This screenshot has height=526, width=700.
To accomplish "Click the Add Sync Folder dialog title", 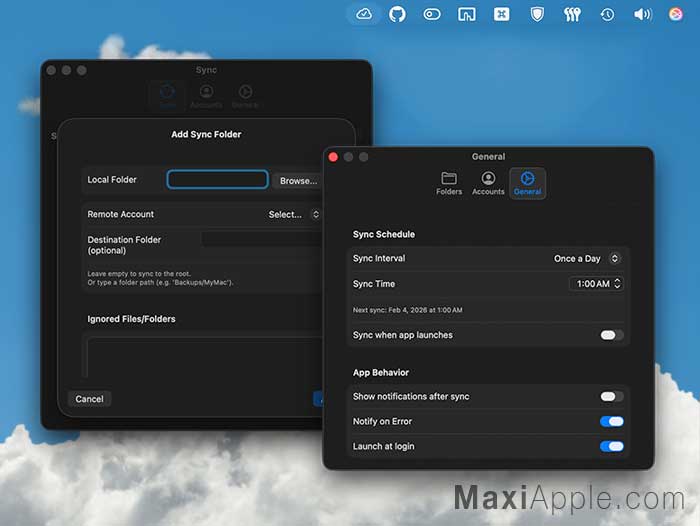I will point(206,134).
